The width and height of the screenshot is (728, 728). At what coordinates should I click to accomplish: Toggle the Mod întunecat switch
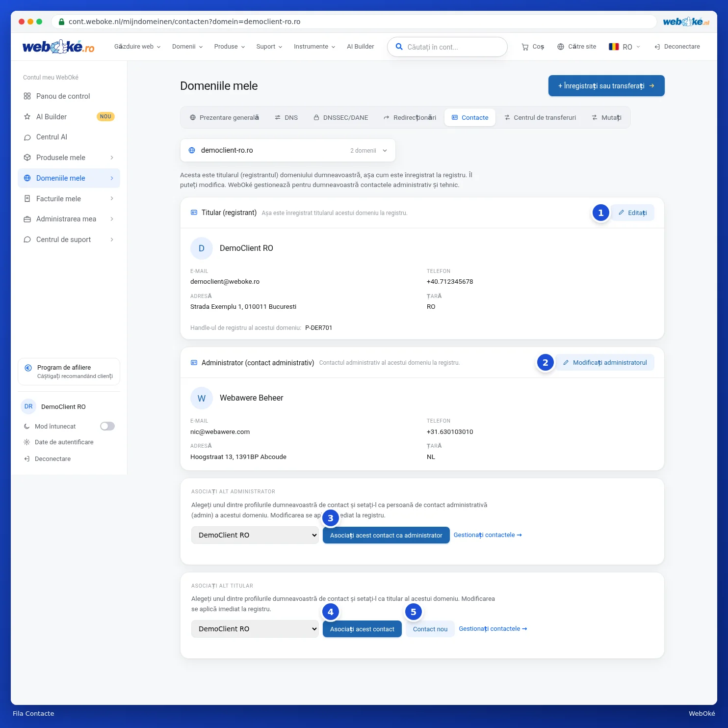point(107,426)
